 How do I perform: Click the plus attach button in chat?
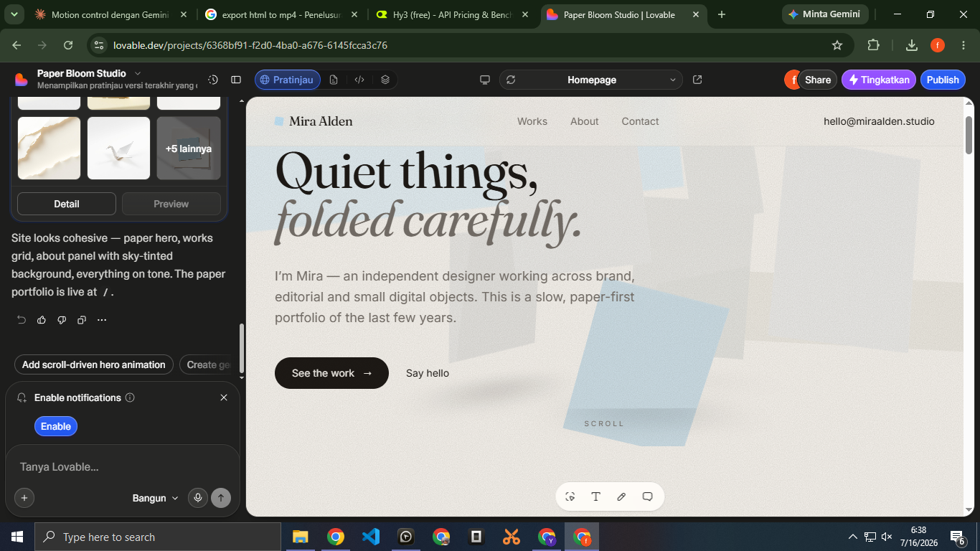tap(24, 497)
